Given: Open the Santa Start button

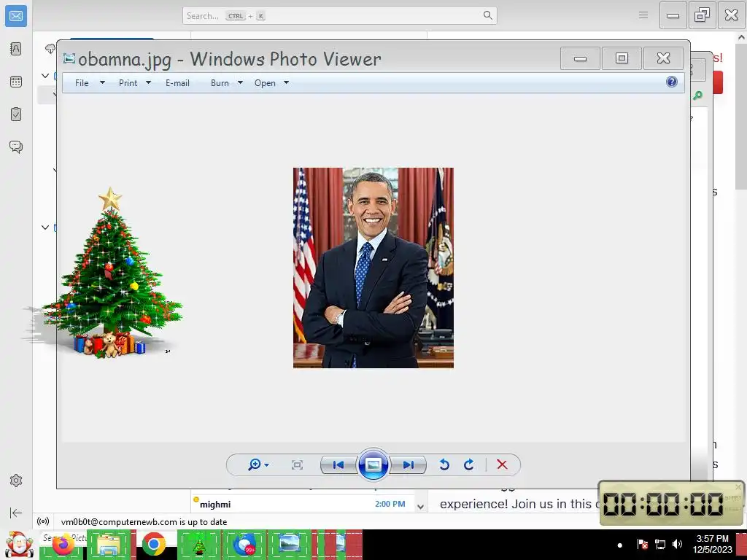Looking at the screenshot, I should [x=18, y=545].
